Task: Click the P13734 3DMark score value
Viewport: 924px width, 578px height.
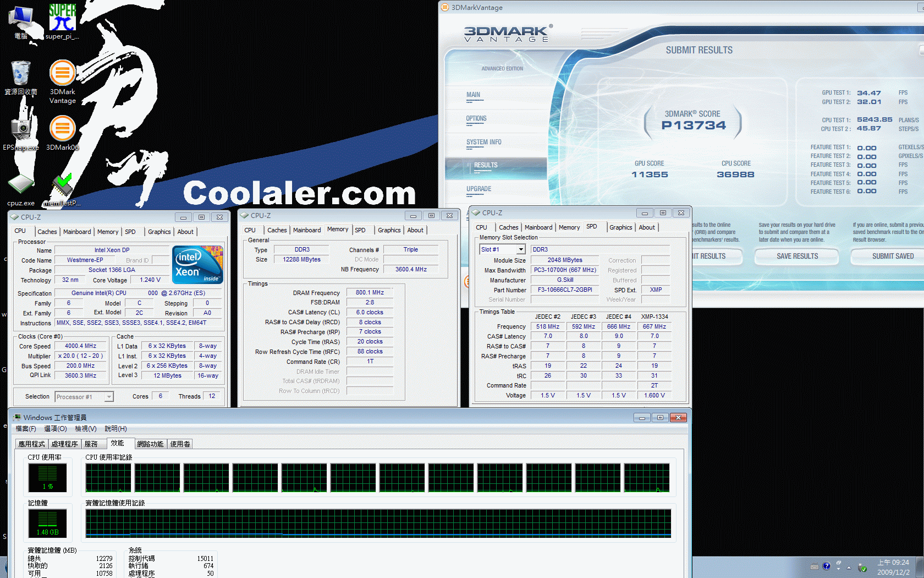Action: point(693,126)
